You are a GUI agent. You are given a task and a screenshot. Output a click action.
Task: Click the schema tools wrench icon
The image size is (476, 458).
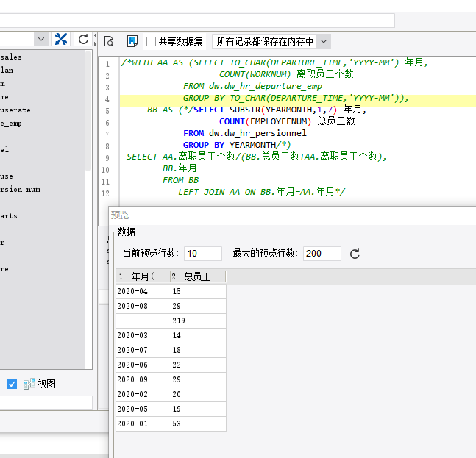(x=61, y=40)
